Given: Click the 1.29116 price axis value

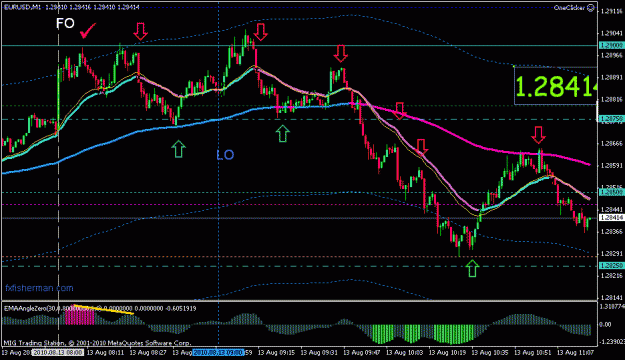Looking at the screenshot, I should [611, 12].
